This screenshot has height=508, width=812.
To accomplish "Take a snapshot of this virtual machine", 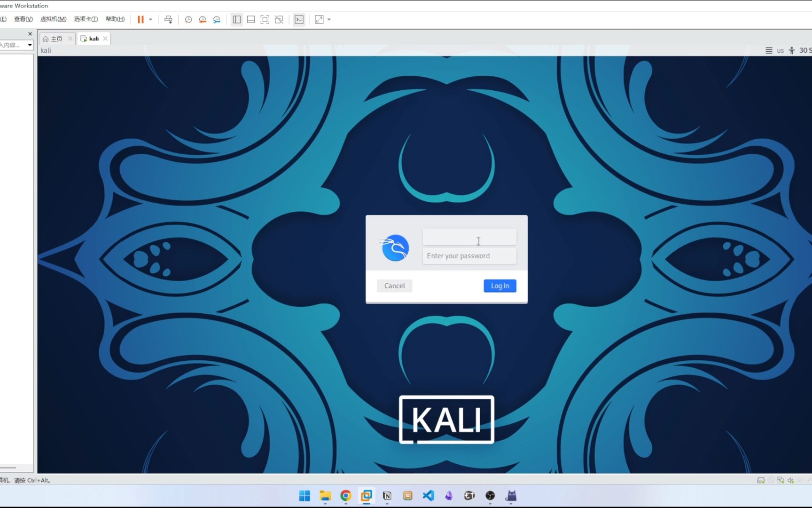I will pos(188,19).
